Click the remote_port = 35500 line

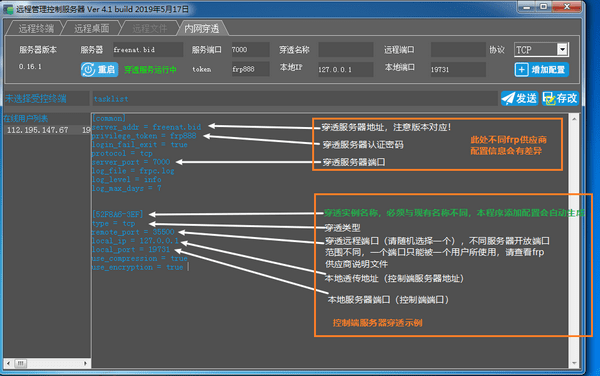(x=133, y=232)
